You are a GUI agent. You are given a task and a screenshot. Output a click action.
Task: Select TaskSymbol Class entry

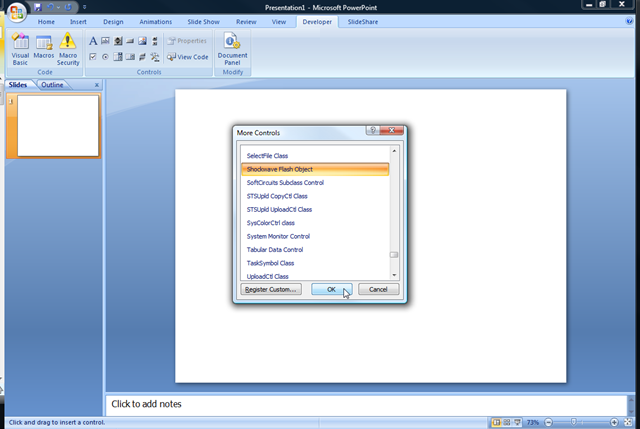315,263
